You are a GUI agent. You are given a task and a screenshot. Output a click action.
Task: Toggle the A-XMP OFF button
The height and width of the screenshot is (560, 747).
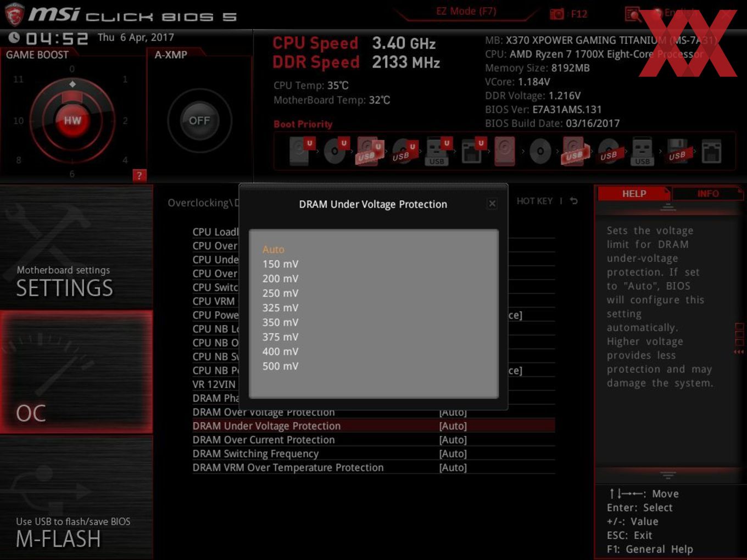point(199,120)
